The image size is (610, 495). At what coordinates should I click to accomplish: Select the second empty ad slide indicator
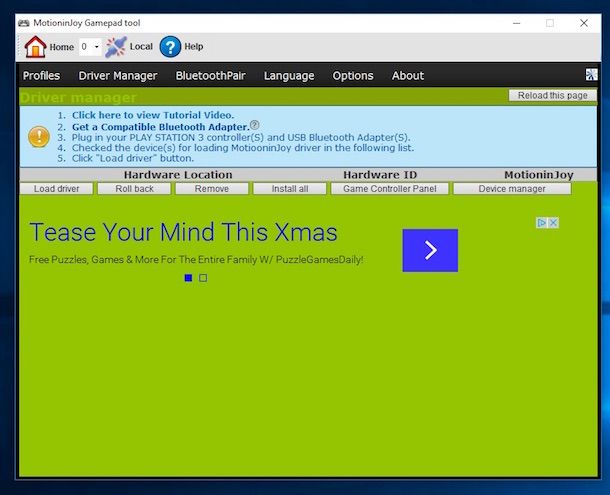[x=203, y=278]
